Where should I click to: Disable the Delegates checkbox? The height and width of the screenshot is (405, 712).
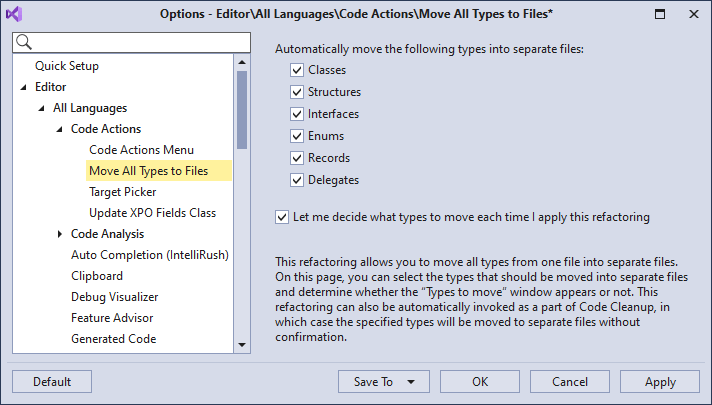297,180
